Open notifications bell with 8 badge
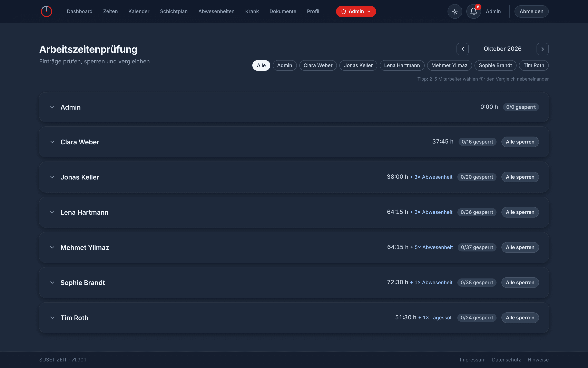Viewport: 588px width, 368px height. coord(473,11)
